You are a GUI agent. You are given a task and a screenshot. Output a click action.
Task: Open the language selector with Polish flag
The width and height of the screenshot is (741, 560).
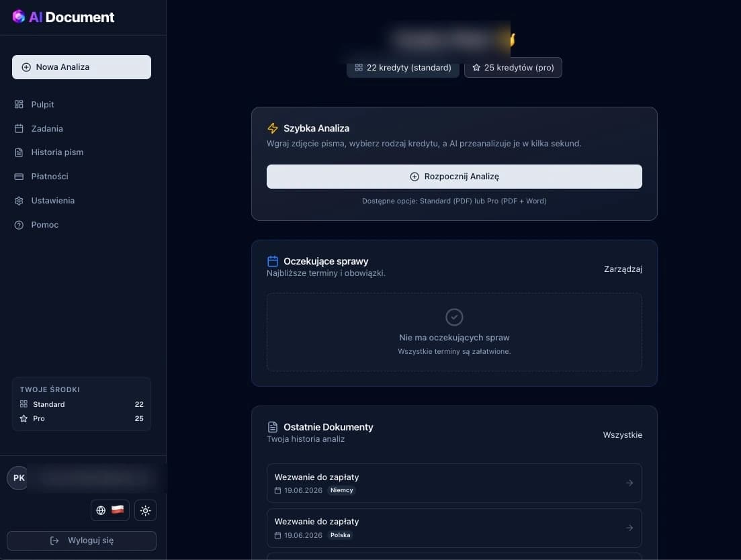(110, 510)
